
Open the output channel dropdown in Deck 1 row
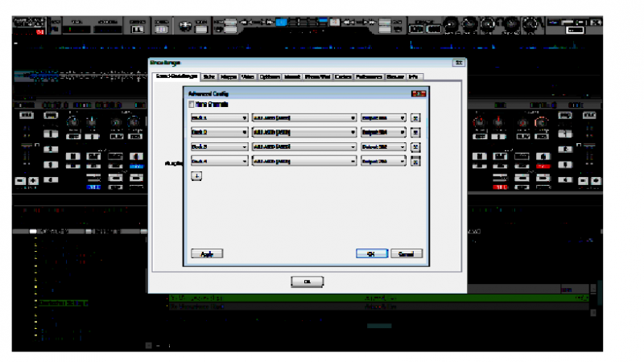coord(383,118)
